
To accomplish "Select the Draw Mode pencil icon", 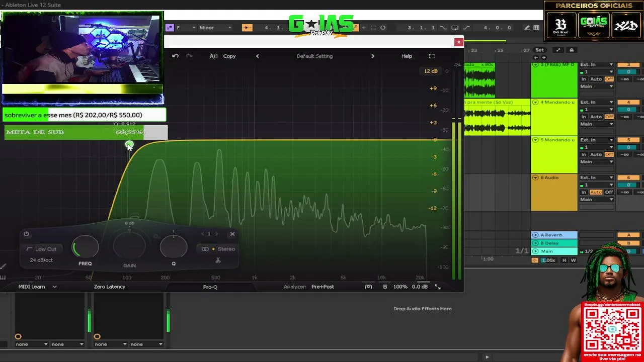I will click(527, 28).
